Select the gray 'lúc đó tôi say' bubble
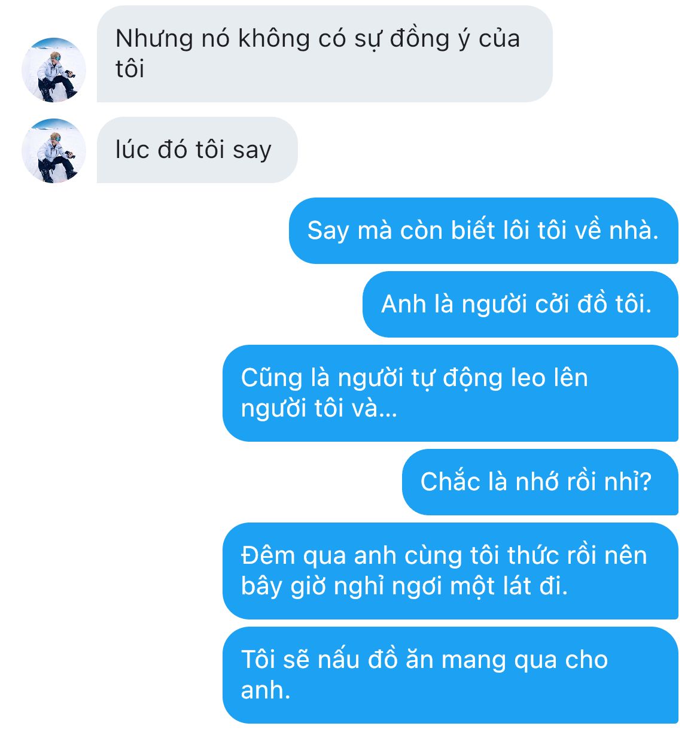Viewport: 700px width, 732px height. (197, 150)
